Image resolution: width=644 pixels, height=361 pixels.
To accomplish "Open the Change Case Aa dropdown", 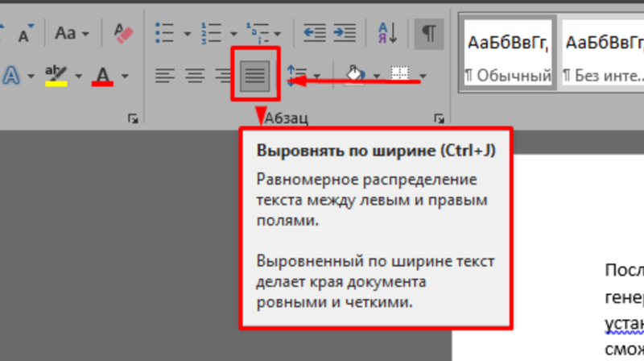I will 70,33.
